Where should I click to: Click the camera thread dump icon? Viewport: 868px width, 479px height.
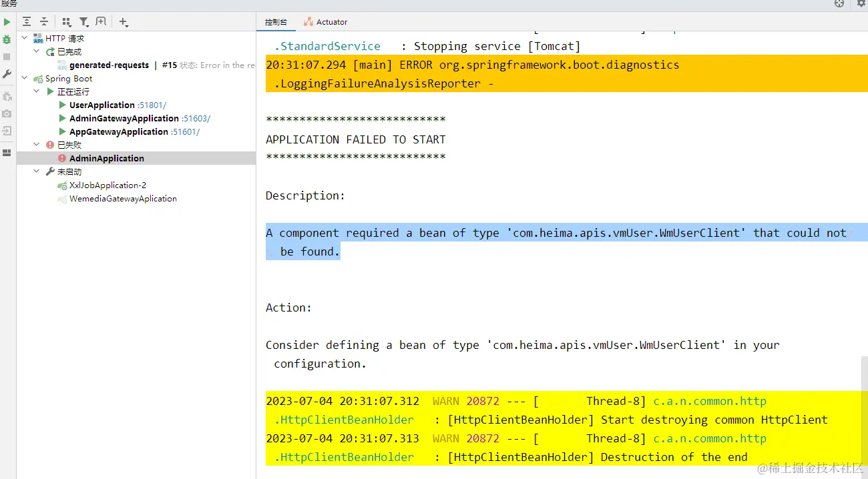click(x=7, y=113)
